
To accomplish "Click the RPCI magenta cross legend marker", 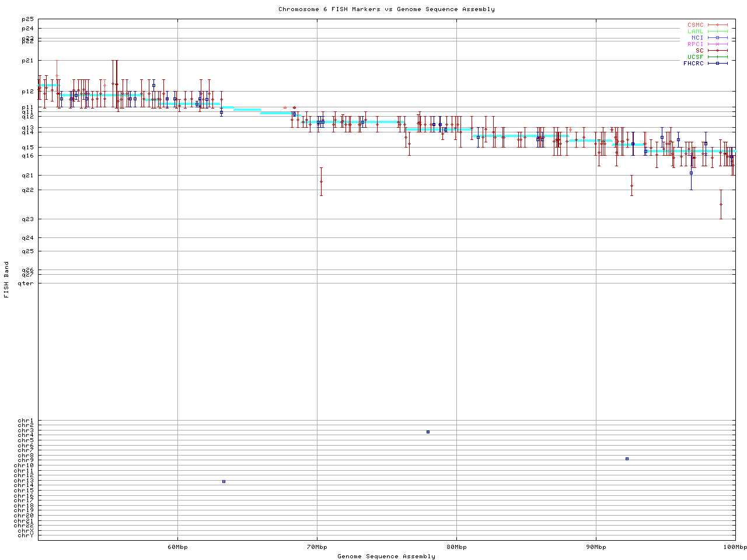I will [717, 44].
